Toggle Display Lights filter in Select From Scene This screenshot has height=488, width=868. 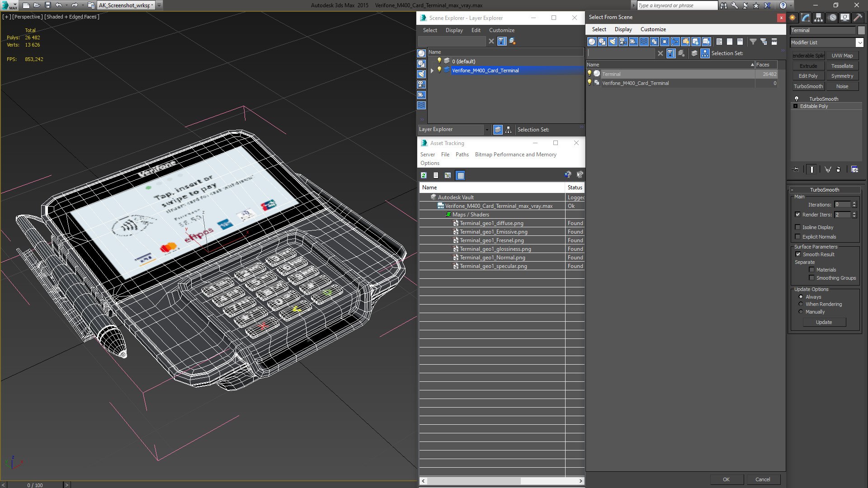point(613,42)
